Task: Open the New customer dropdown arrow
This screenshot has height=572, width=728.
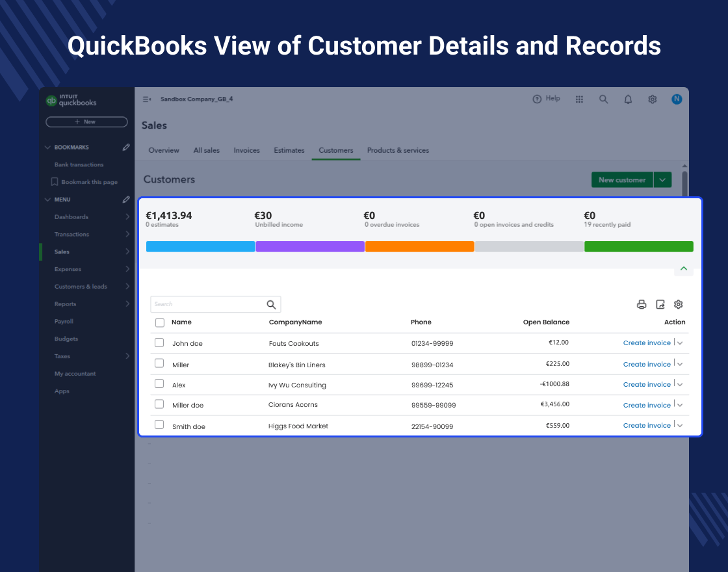Action: (662, 179)
